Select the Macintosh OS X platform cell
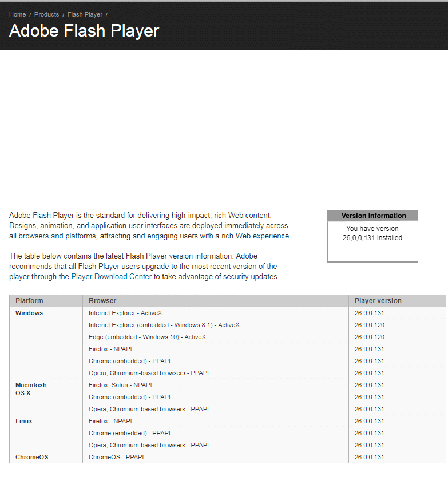The image size is (448, 481). click(46, 397)
